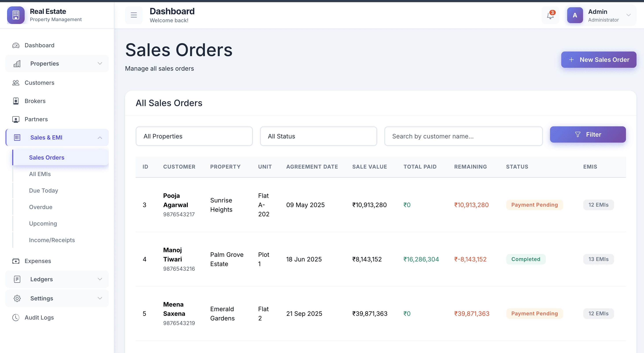Viewport: 644px width, 353px height.
Task: Expand the Admin account chevron
Action: (628, 15)
